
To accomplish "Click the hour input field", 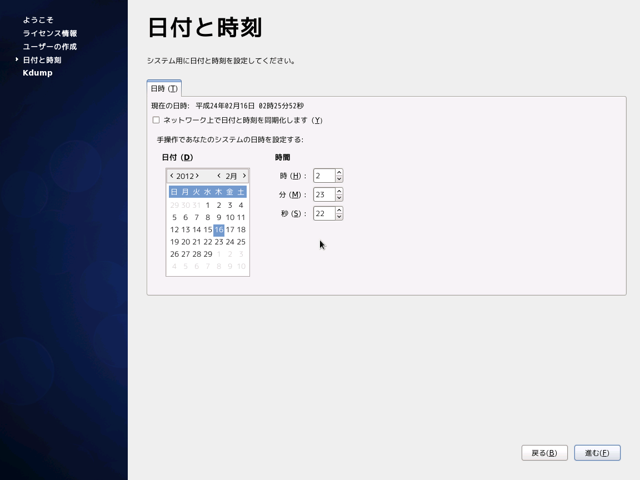I will coord(324,176).
